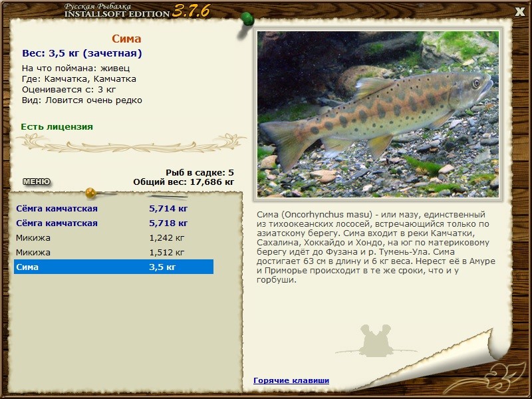Click the На что поймана: живец line
The width and height of the screenshot is (532, 399).
click(x=76, y=68)
